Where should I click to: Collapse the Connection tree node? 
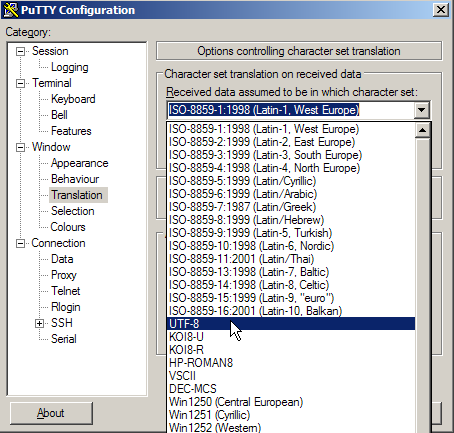click(x=20, y=243)
